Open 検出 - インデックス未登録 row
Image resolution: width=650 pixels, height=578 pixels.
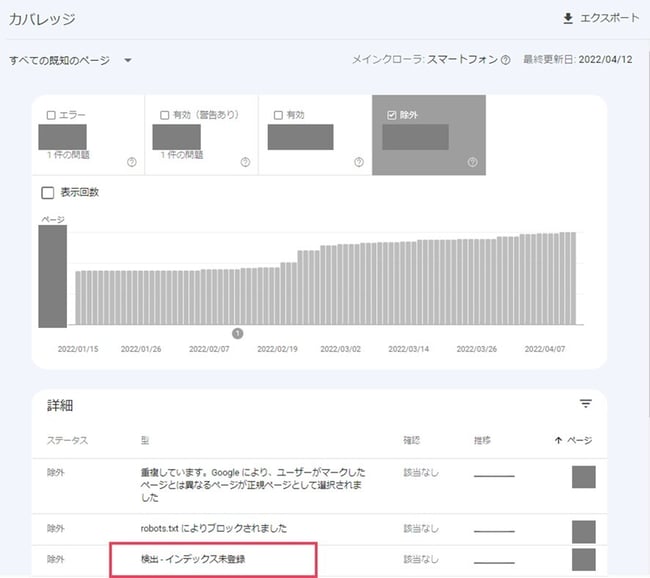coord(193,559)
